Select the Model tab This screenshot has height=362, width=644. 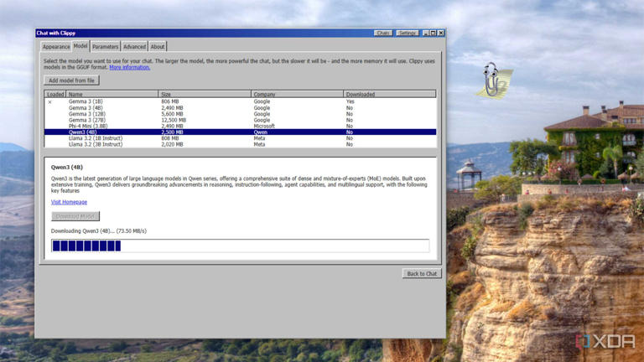pyautogui.click(x=80, y=46)
